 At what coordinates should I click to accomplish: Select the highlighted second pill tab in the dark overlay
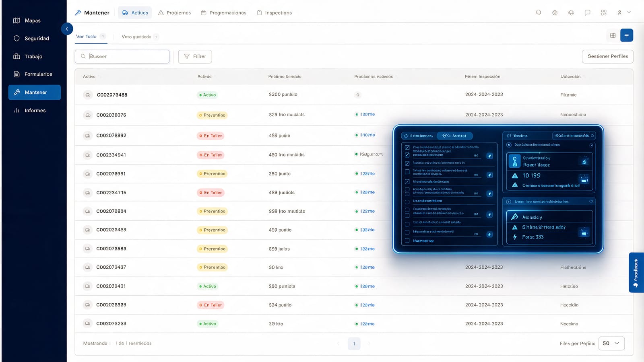tap(455, 136)
